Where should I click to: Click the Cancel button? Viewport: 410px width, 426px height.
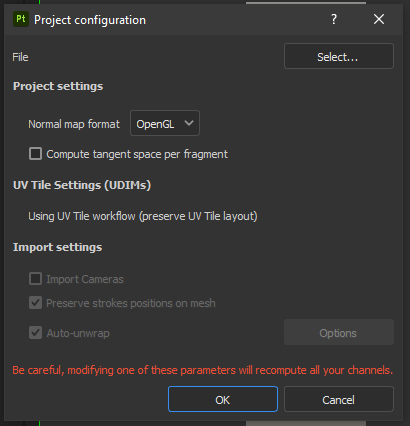pos(339,399)
